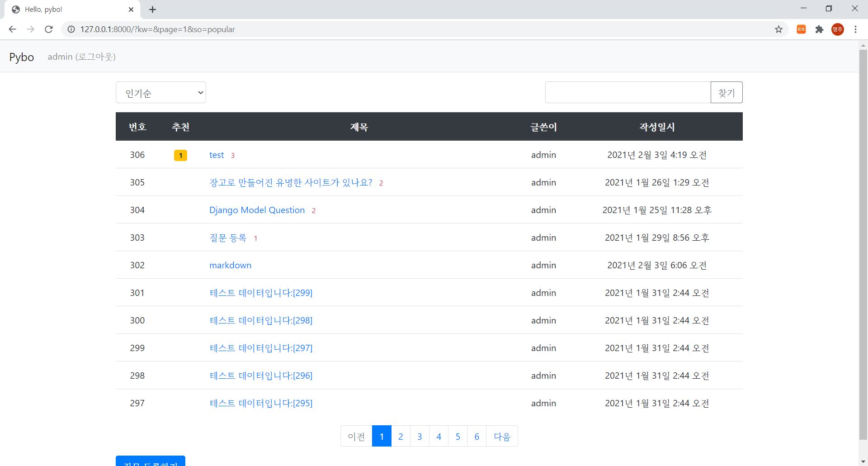Open the Django Model Question post
Screen dimensions: 868x466
[x=257, y=210]
